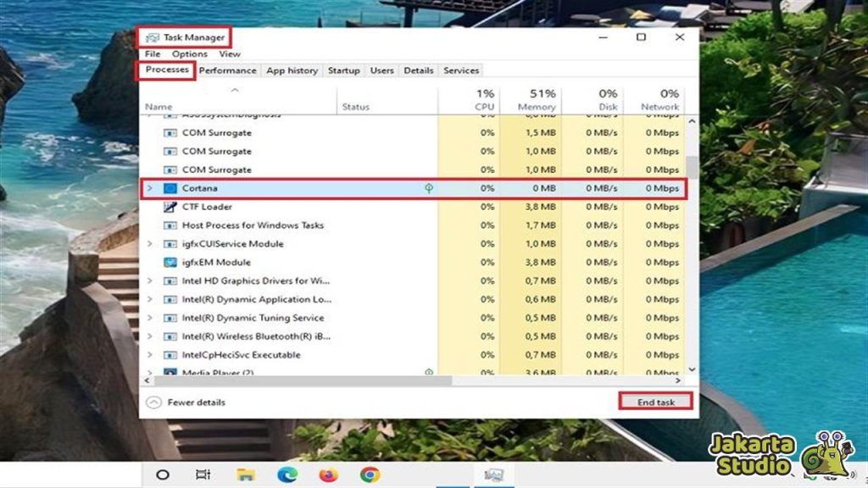This screenshot has height=488, width=868.
Task: Expand IntelCpHeciSvc Executable row
Action: [x=149, y=355]
